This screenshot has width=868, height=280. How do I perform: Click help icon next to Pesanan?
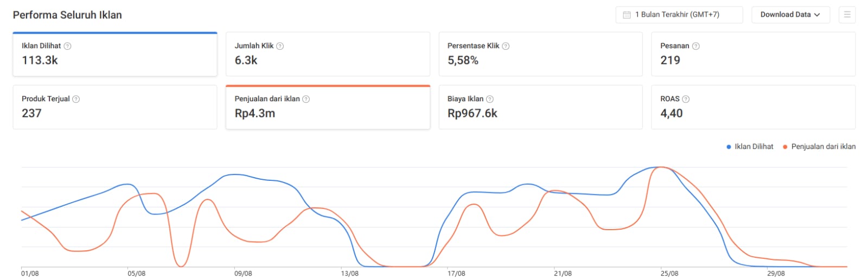pyautogui.click(x=695, y=46)
